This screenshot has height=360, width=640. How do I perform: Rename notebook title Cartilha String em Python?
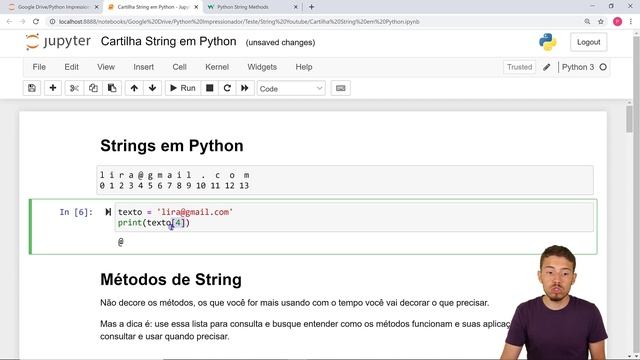click(168, 42)
